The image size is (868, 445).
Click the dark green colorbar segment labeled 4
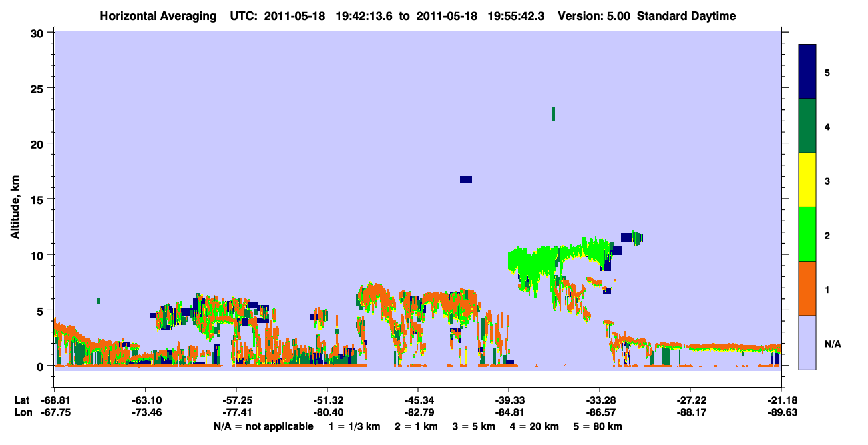[x=807, y=126]
